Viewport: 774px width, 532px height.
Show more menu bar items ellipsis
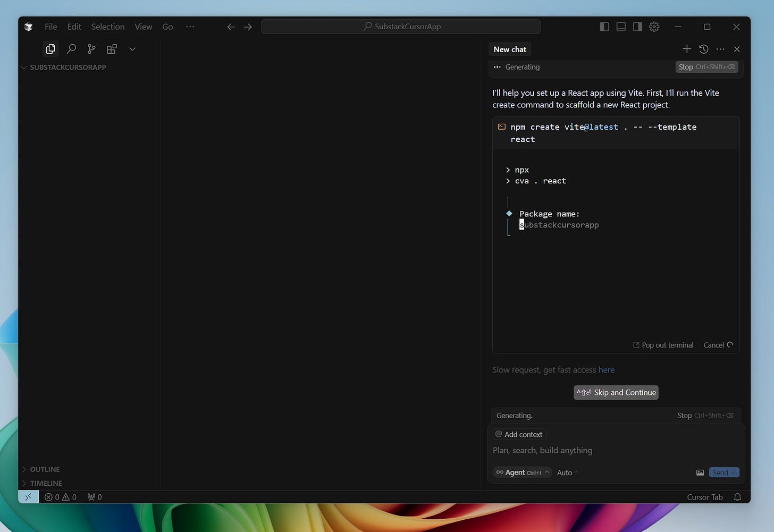tap(190, 27)
